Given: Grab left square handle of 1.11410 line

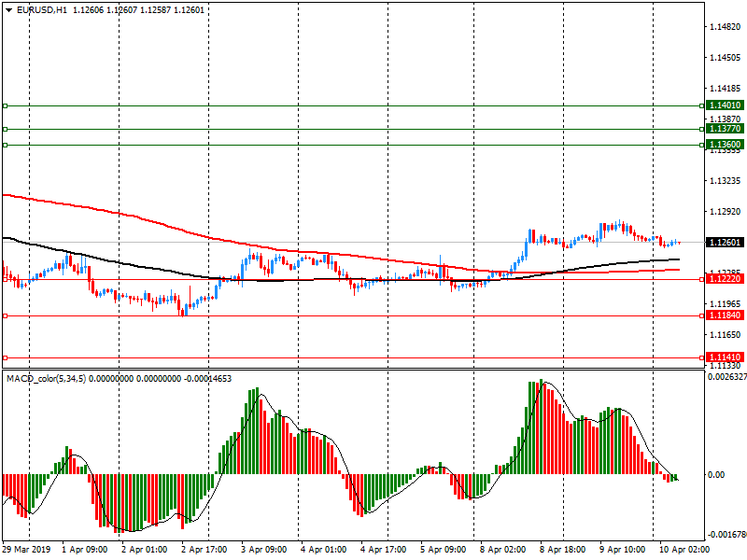Looking at the screenshot, I should click(x=6, y=357).
